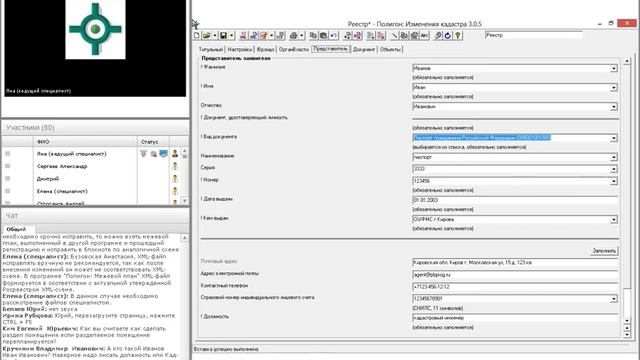Image resolution: width=640 pixels, height=360 pixels.
Task: Expand the Номер combo box arrow
Action: (613, 181)
